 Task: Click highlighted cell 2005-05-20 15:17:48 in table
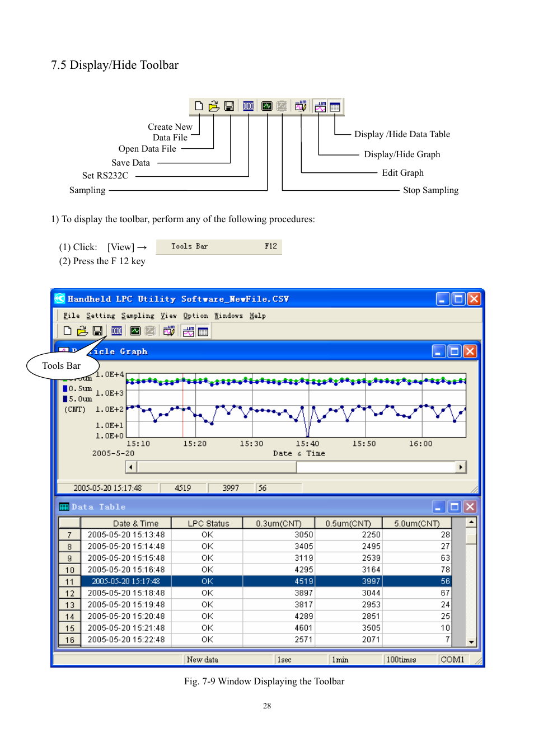tap(127, 581)
